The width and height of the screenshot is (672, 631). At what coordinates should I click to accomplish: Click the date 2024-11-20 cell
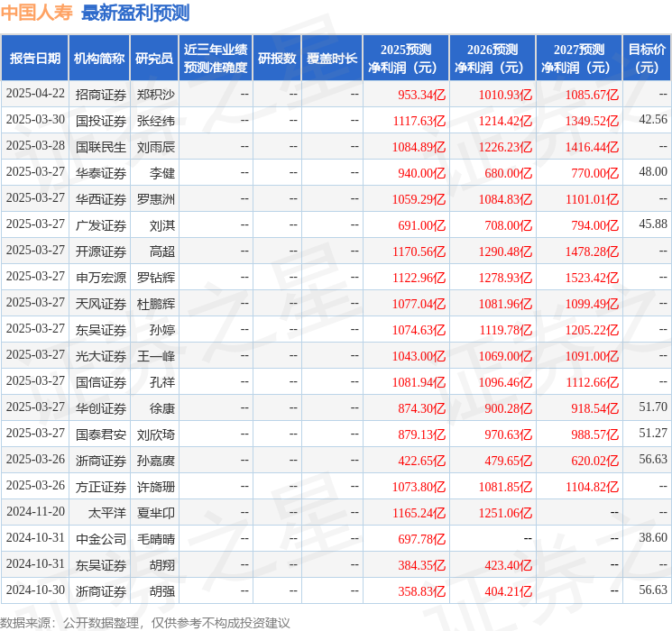click(x=35, y=511)
